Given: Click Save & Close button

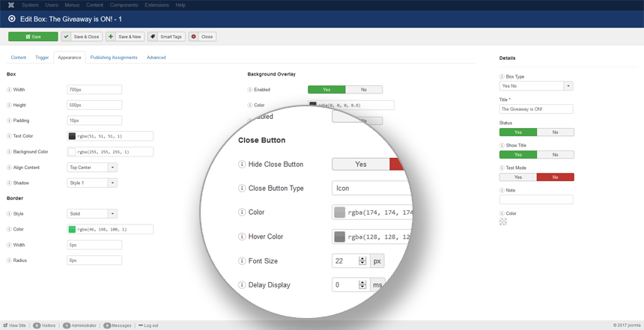Looking at the screenshot, I should pos(82,37).
